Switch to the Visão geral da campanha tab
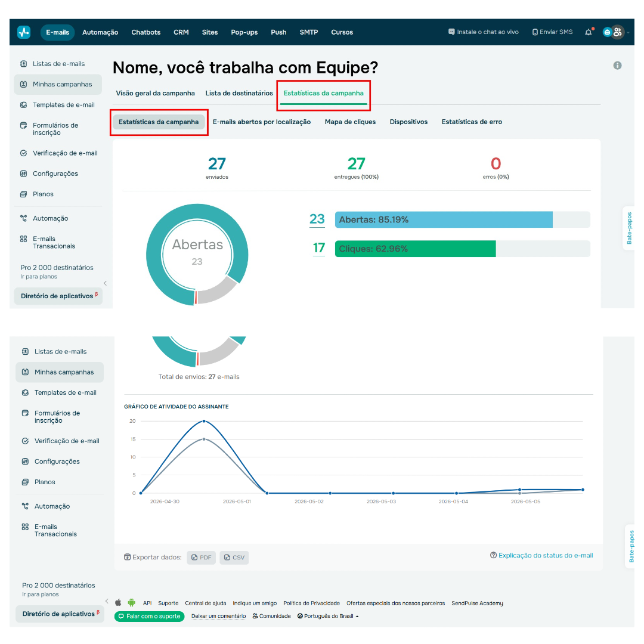The image size is (644, 644). [155, 93]
